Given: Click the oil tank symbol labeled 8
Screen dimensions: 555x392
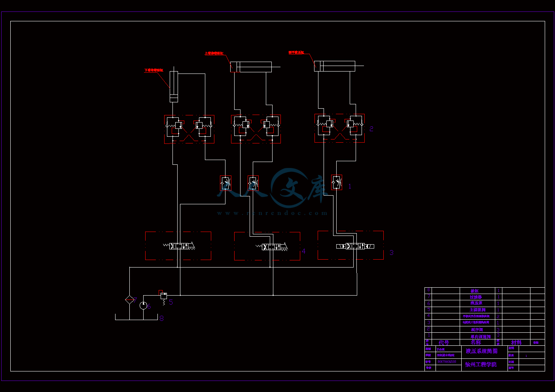Looking at the screenshot, I should [x=136, y=317].
